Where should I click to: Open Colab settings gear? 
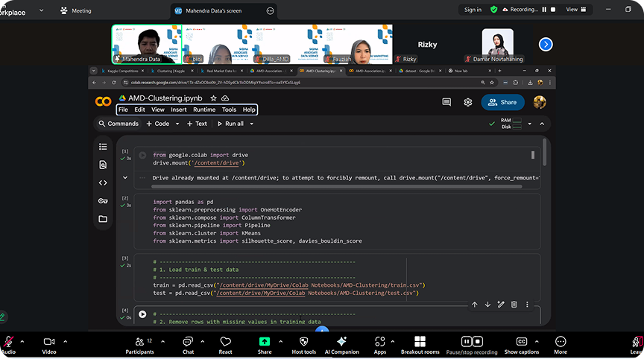click(468, 102)
